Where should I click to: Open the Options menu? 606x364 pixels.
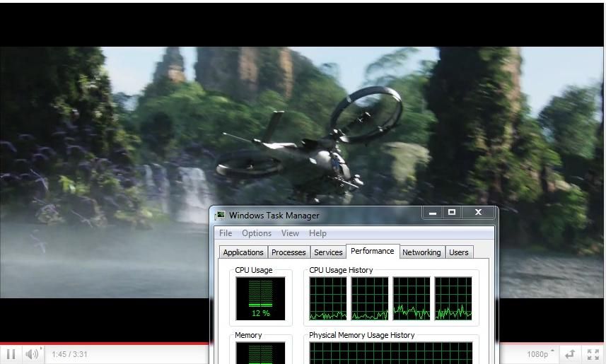(x=256, y=233)
